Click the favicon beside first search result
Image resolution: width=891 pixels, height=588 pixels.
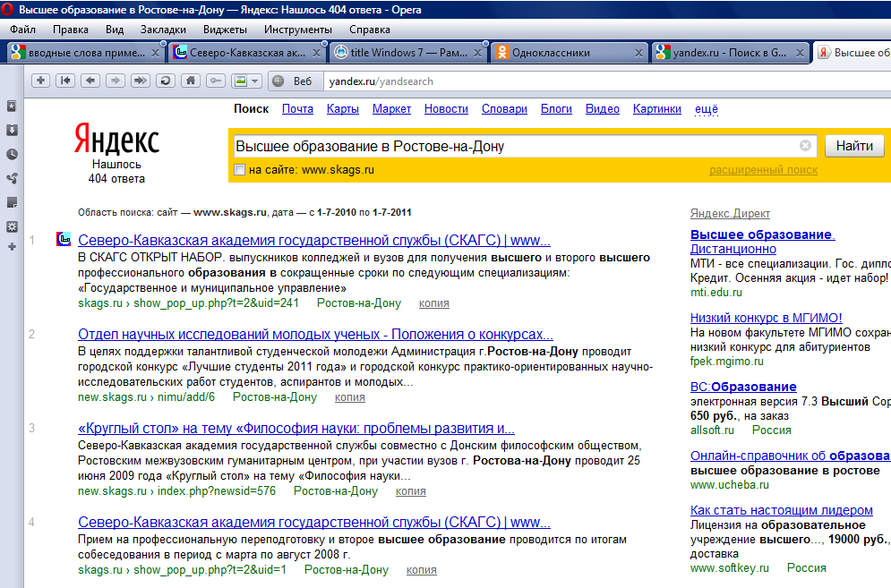pos(64,239)
